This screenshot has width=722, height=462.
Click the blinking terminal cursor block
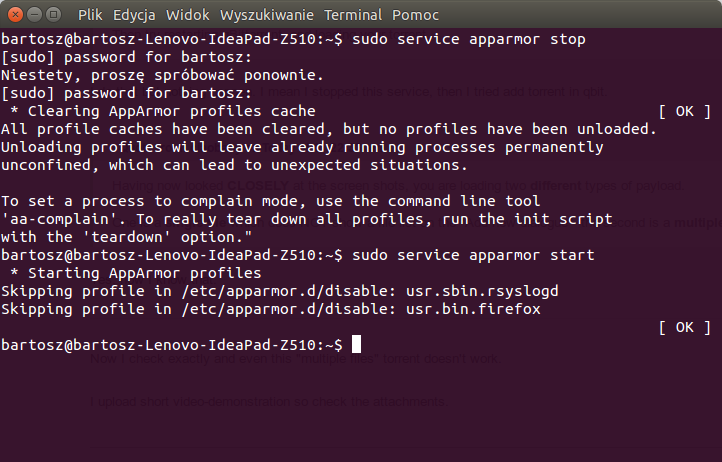[356, 344]
